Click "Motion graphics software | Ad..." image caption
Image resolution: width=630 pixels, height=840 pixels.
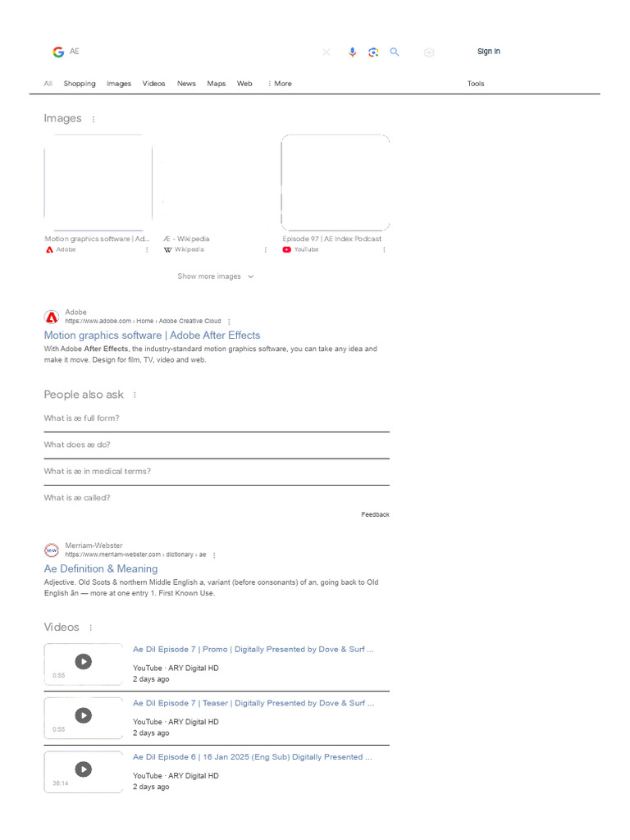(x=97, y=239)
